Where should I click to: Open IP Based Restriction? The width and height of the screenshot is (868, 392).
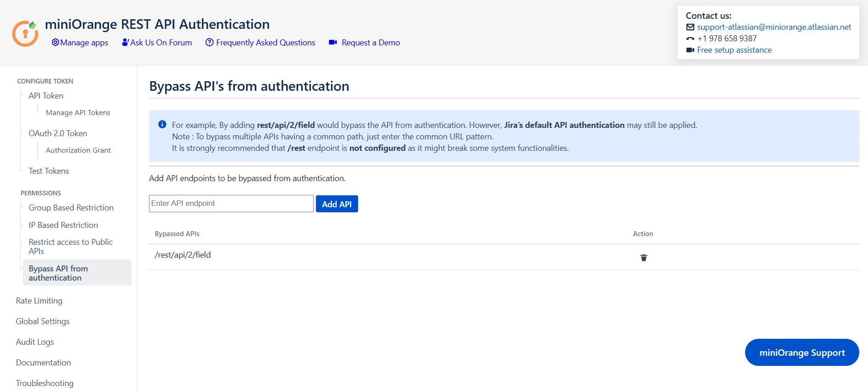(x=63, y=225)
